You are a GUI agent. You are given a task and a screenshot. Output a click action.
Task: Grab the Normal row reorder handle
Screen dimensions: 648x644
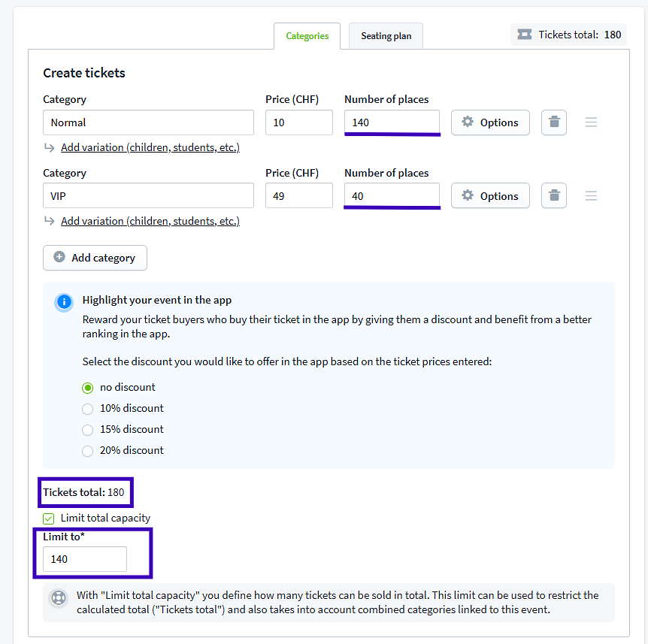[x=592, y=122]
